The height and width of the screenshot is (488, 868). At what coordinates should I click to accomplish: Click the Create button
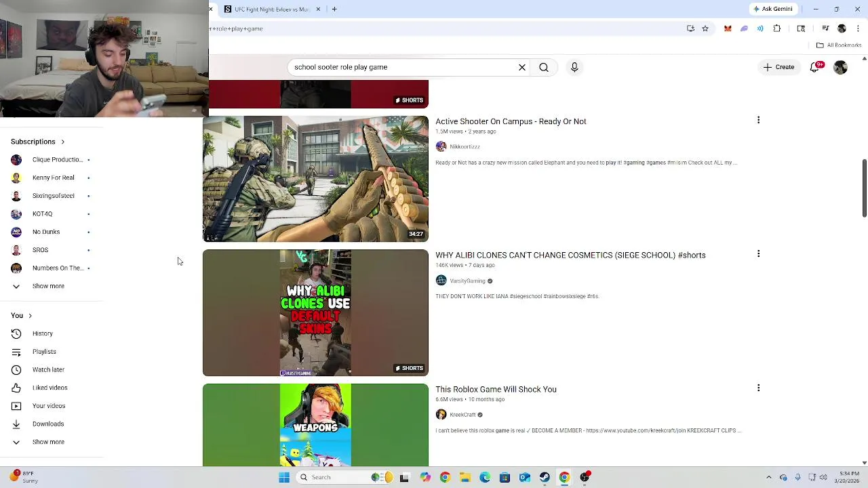click(x=778, y=67)
